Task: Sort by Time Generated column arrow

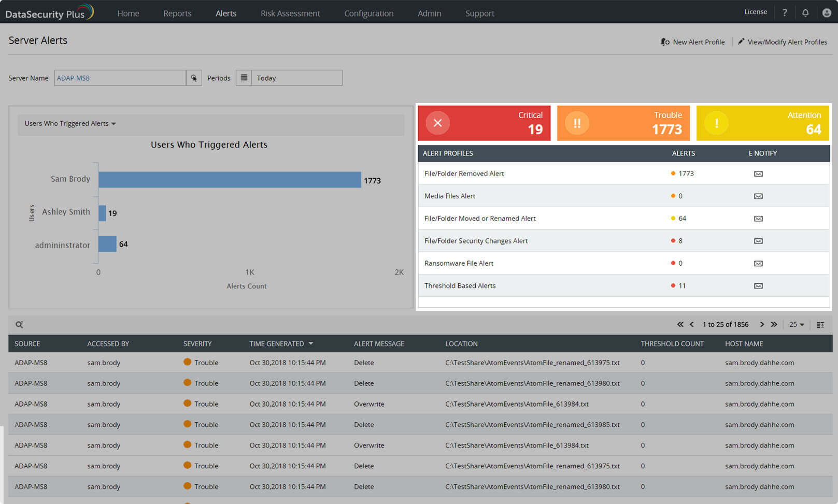Action: tap(311, 343)
